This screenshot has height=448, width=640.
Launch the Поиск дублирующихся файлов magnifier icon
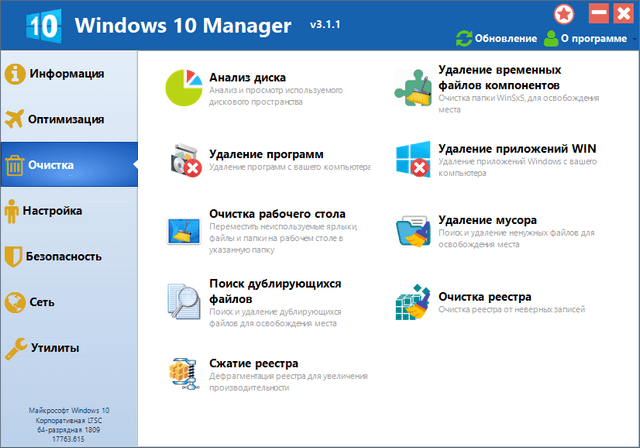pyautogui.click(x=184, y=302)
